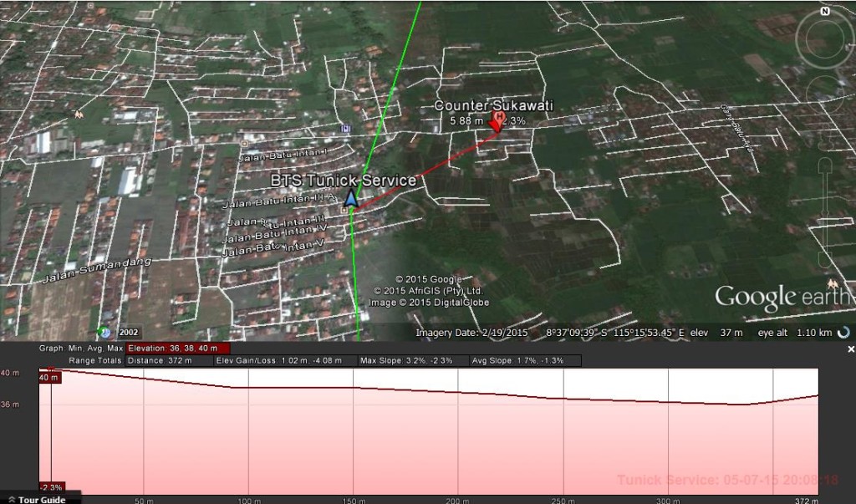Click the blue place icon near Jalan Batu Intan I
This screenshot has width=856, height=504.
345,129
